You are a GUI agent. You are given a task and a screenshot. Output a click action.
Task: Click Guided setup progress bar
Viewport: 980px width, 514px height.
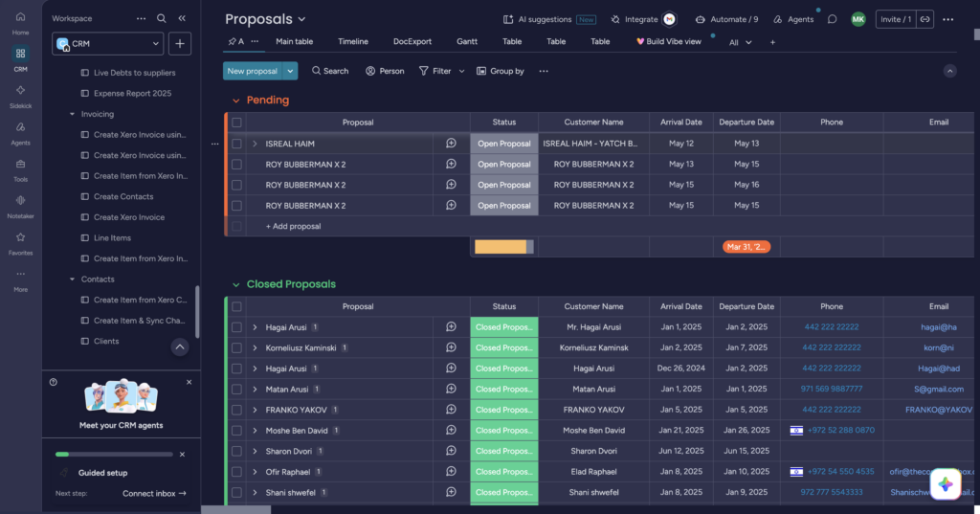tap(114, 455)
